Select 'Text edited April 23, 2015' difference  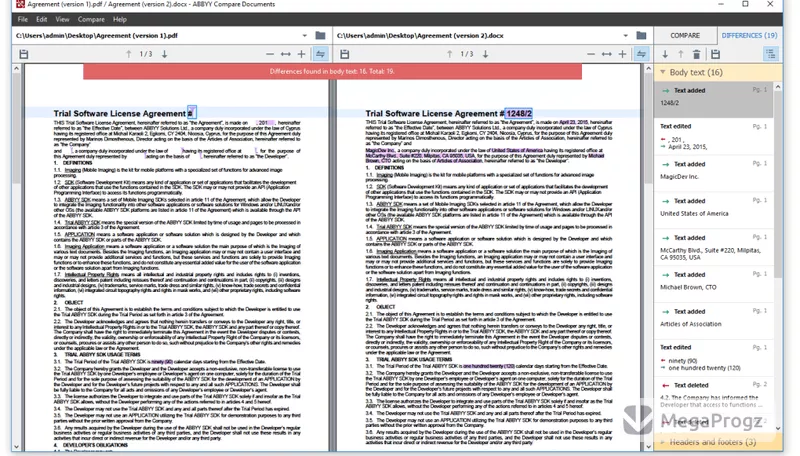click(x=714, y=136)
